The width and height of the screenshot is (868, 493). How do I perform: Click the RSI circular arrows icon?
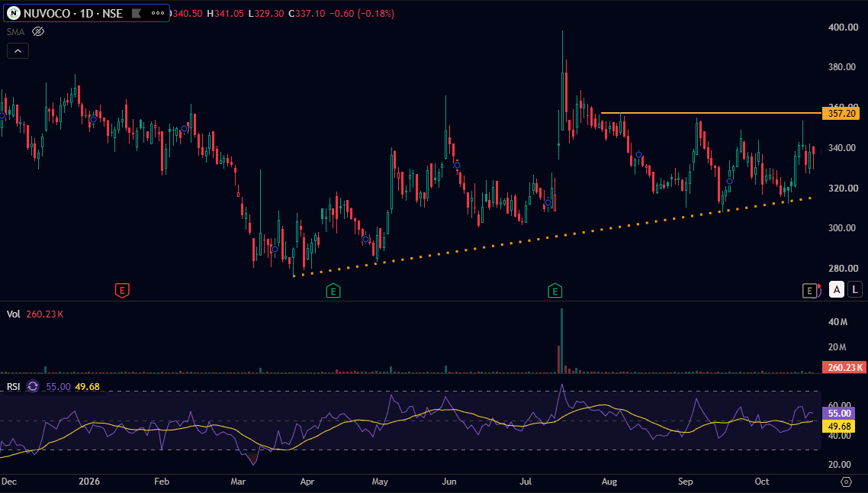pyautogui.click(x=33, y=387)
